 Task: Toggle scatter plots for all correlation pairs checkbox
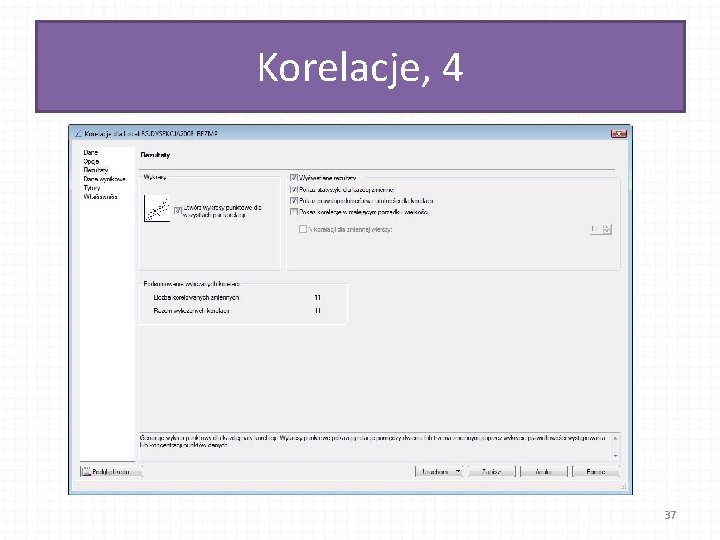click(x=178, y=211)
